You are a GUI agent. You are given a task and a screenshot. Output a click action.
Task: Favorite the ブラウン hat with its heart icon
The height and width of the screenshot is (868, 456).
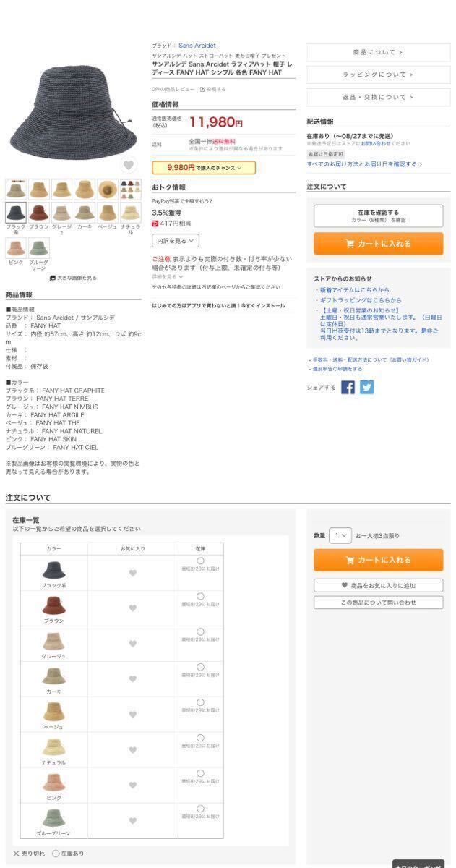click(x=133, y=608)
